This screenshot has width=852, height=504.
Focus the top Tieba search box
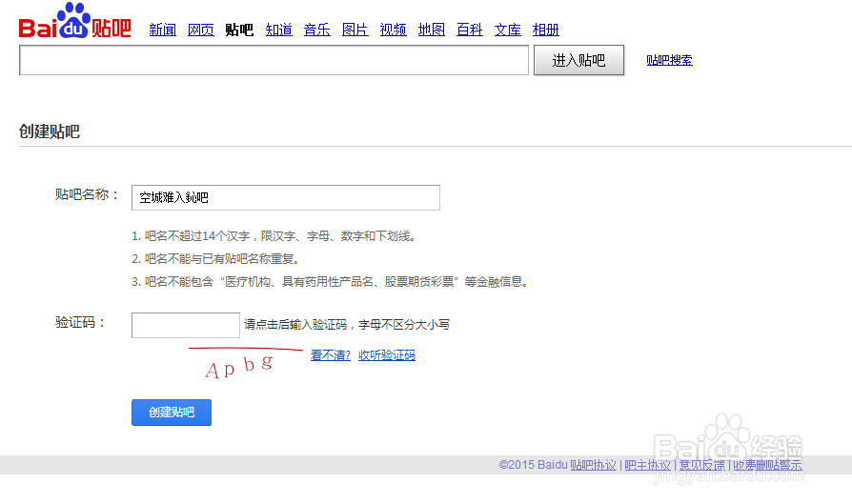pos(274,60)
